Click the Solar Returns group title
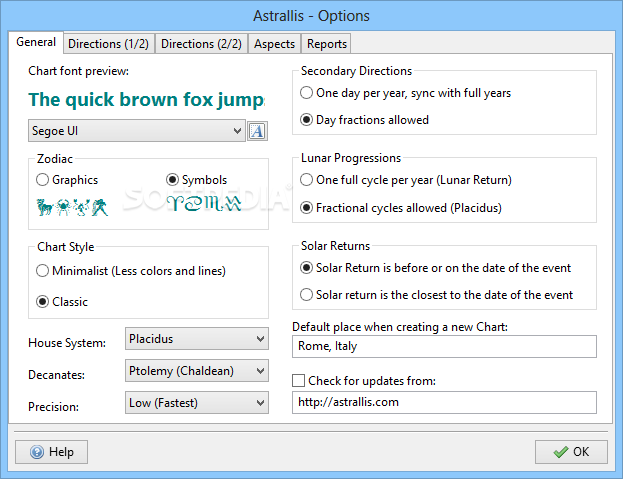The height and width of the screenshot is (479, 623). pos(335,246)
